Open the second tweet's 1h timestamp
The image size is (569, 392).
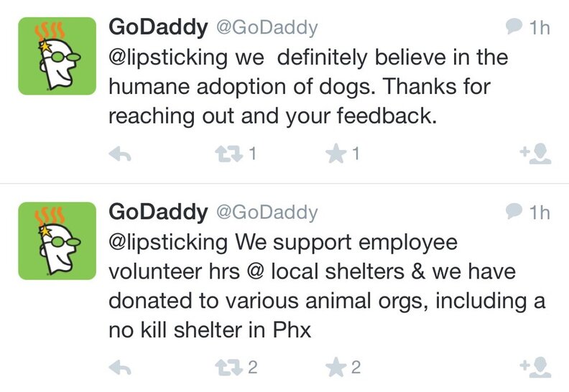[x=538, y=213]
